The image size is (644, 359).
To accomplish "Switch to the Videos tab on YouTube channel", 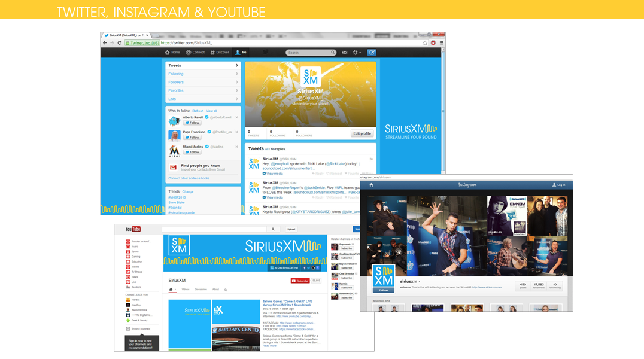I will point(186,290).
